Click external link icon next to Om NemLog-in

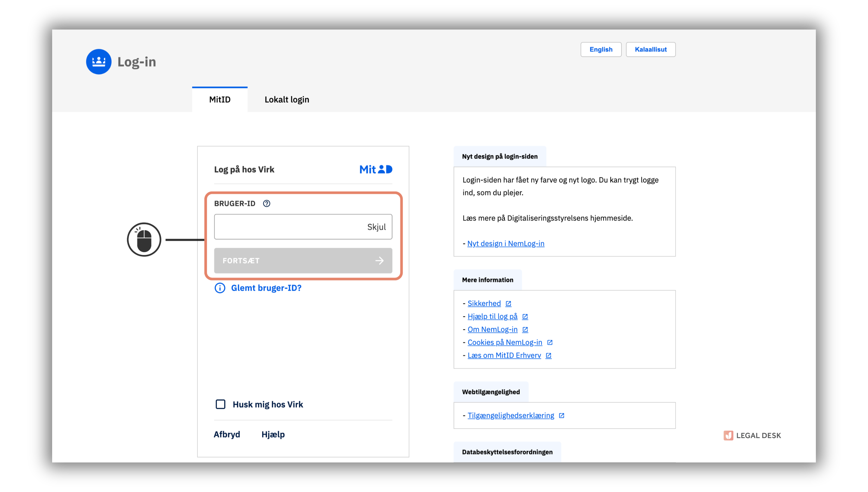tap(525, 329)
